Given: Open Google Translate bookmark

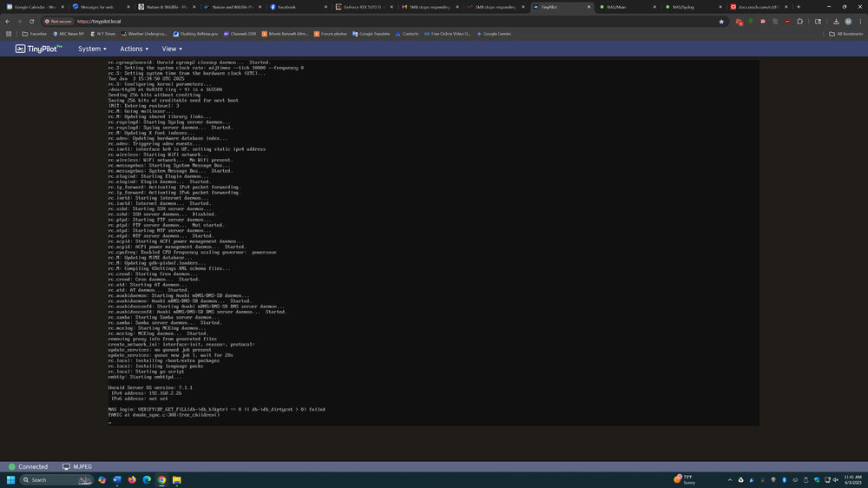Looking at the screenshot, I should click(x=371, y=34).
